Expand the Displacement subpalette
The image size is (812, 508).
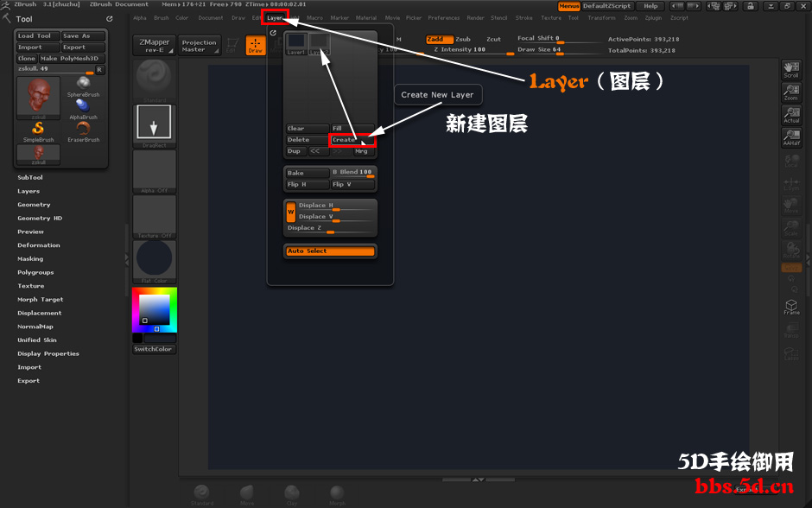click(40, 313)
